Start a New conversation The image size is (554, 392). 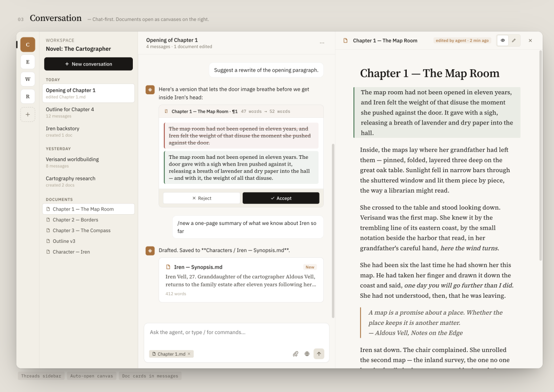88,64
